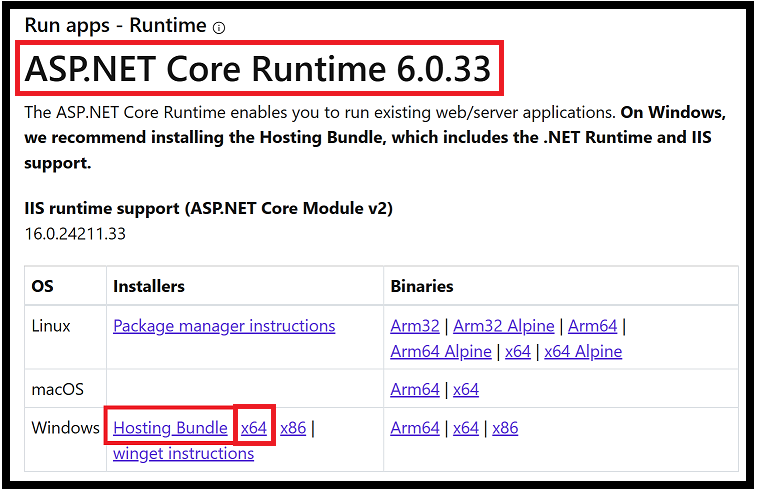Viewport: 757px width, 495px height.
Task: Download the Linux x64 binary
Action: (518, 352)
